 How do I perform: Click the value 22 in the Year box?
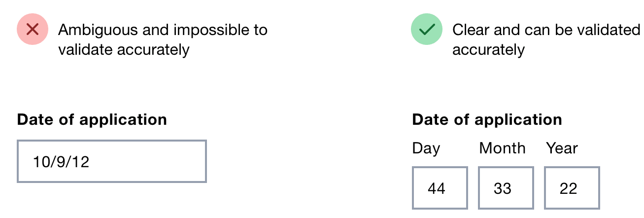tap(568, 188)
